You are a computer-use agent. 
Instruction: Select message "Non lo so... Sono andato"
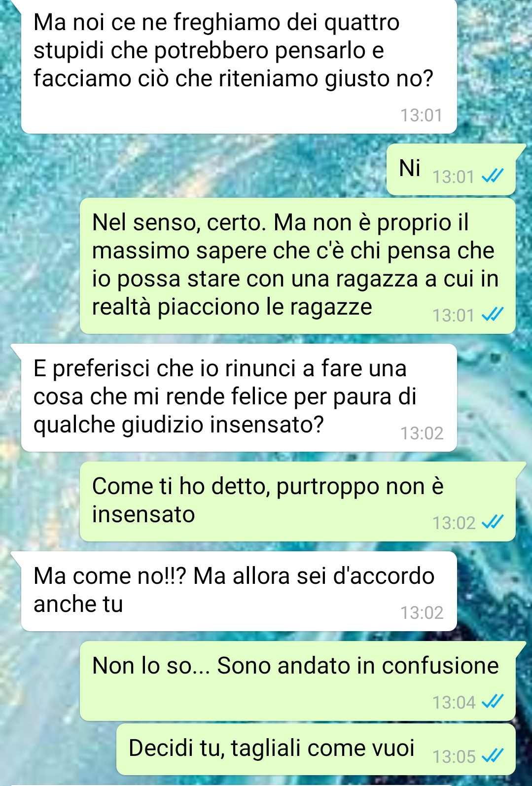(298, 681)
